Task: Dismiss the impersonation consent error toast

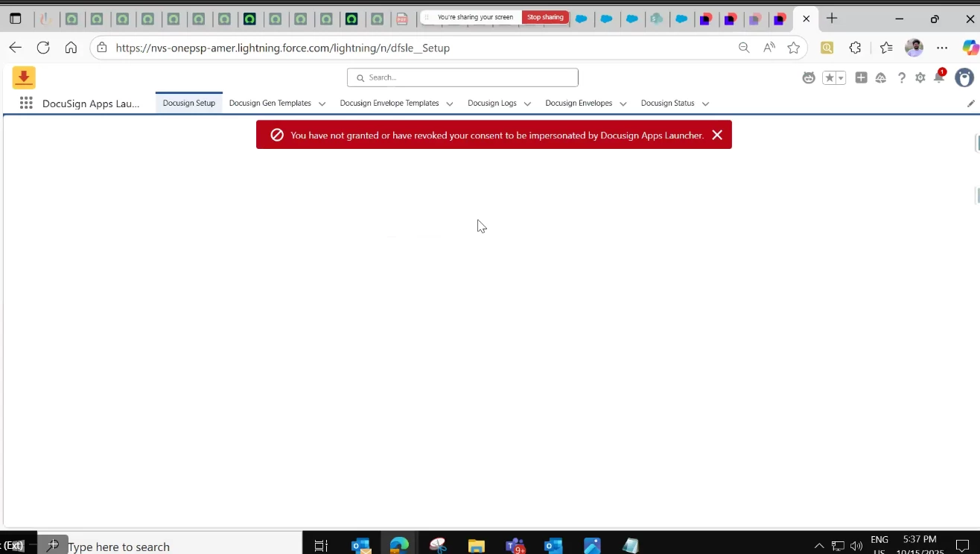Action: tap(717, 135)
